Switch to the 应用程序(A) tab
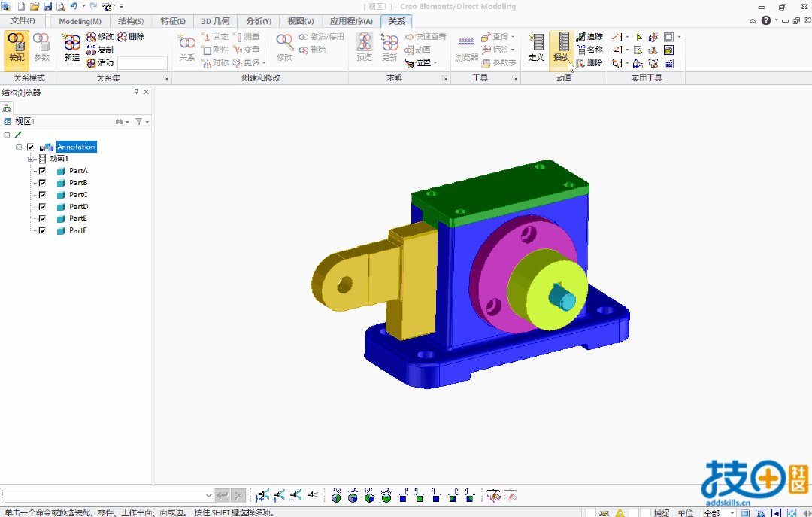This screenshot has width=812, height=517. tap(351, 21)
